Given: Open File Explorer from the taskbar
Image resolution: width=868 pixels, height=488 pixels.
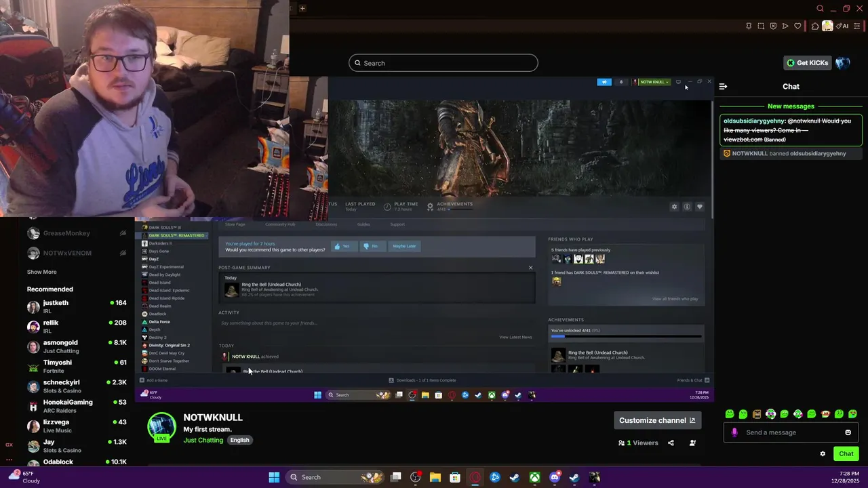Looking at the screenshot, I should (x=435, y=477).
